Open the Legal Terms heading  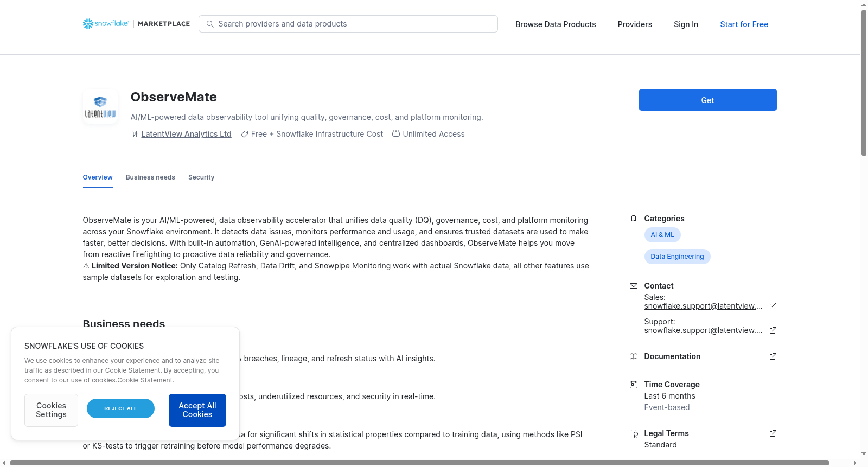666,433
